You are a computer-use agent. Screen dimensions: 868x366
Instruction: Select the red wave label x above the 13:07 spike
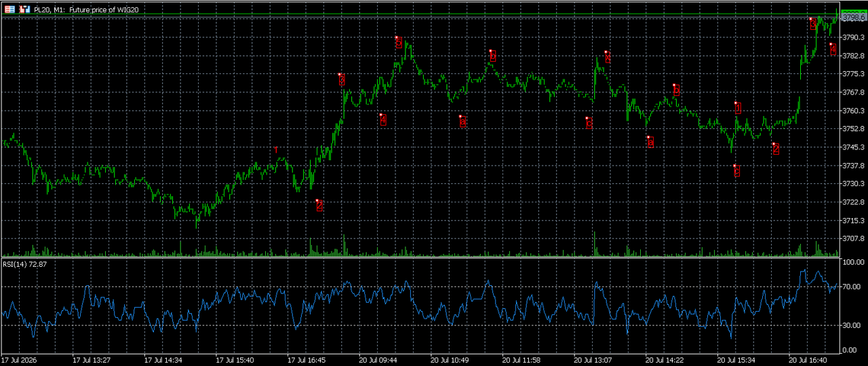[608, 57]
